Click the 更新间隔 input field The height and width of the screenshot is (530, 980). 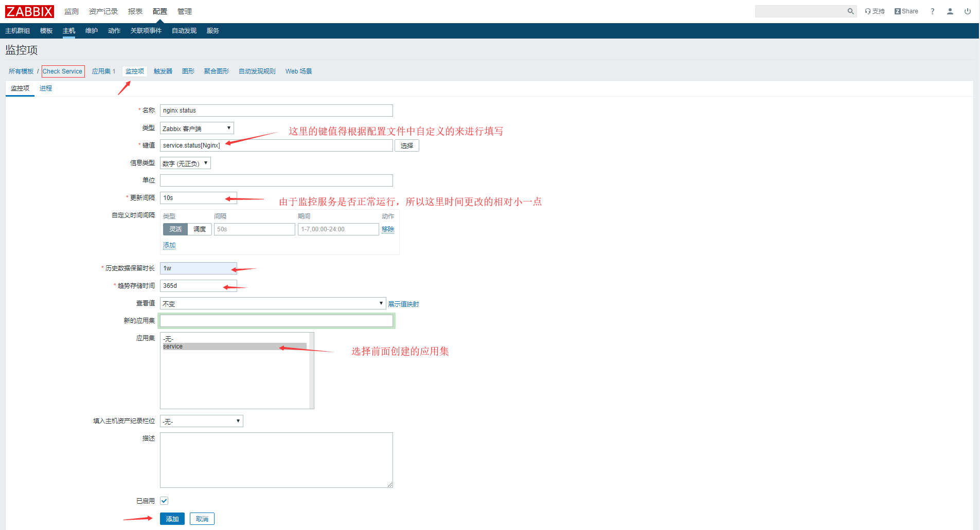tap(198, 198)
